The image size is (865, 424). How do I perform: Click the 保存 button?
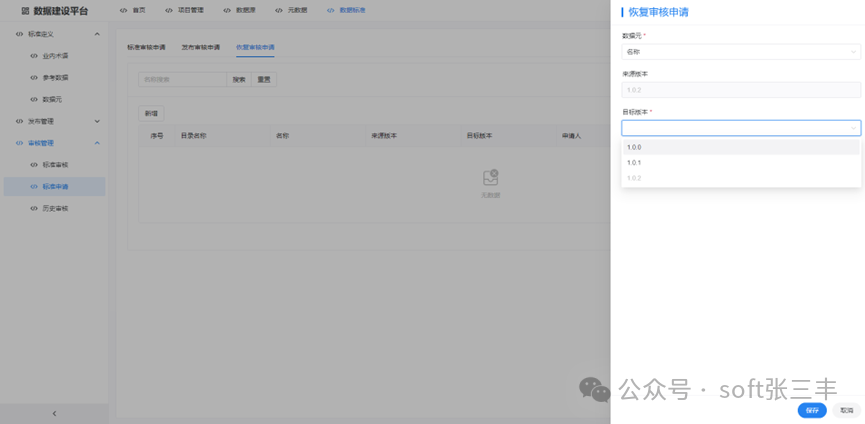[812, 410]
